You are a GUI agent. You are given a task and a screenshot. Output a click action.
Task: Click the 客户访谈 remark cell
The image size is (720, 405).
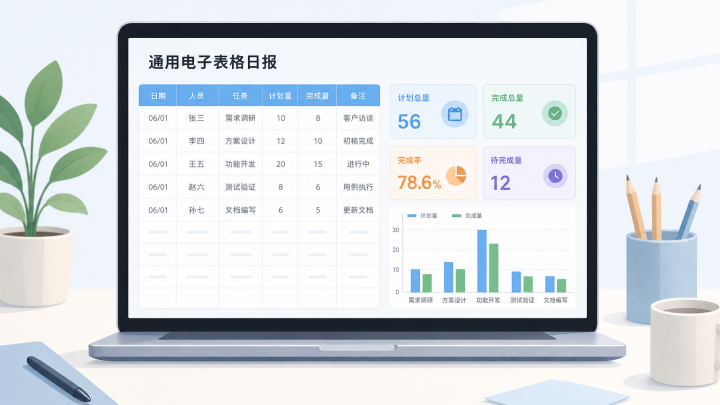point(358,118)
